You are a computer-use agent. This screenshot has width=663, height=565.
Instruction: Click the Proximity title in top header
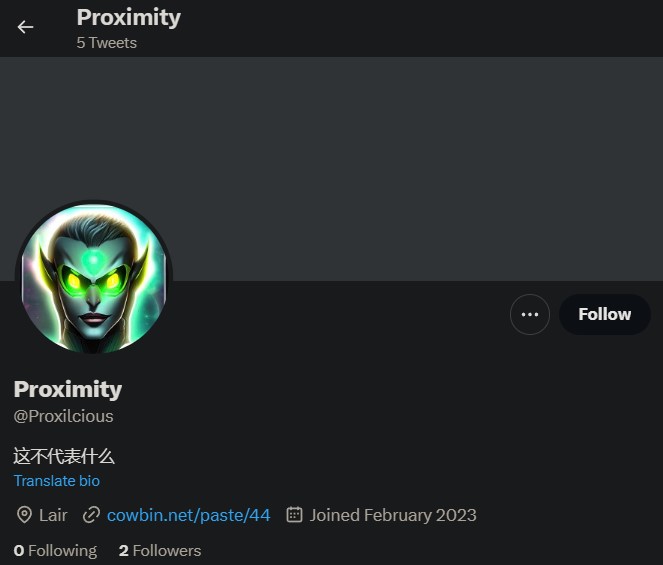pos(128,17)
